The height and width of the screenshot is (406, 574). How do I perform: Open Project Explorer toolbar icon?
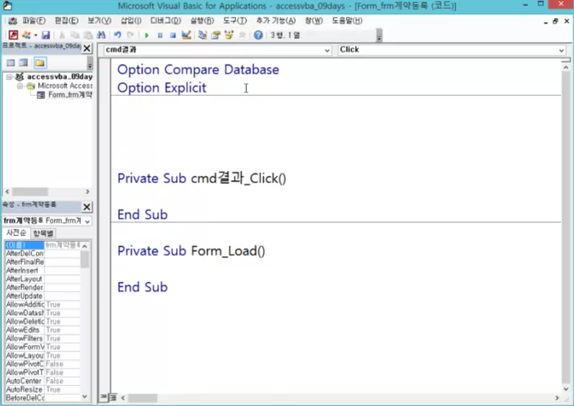[202, 35]
